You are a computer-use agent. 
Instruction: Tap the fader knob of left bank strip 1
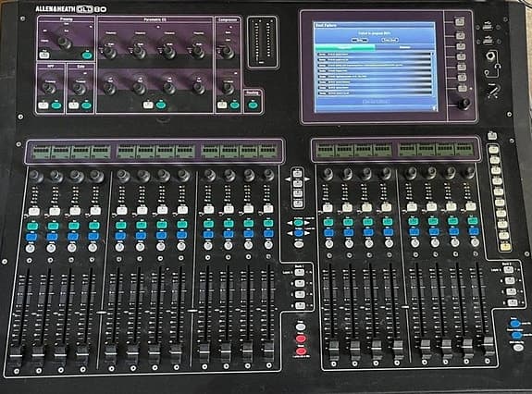tap(16, 356)
